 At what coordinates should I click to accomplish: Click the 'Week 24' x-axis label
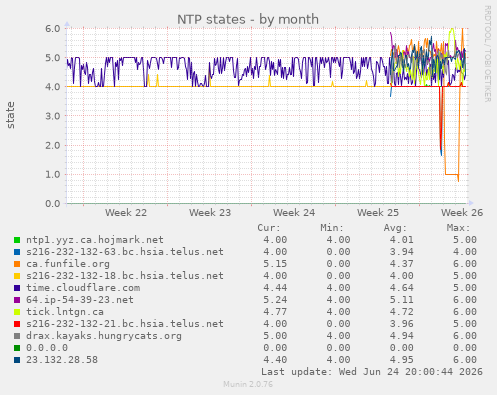tap(294, 213)
